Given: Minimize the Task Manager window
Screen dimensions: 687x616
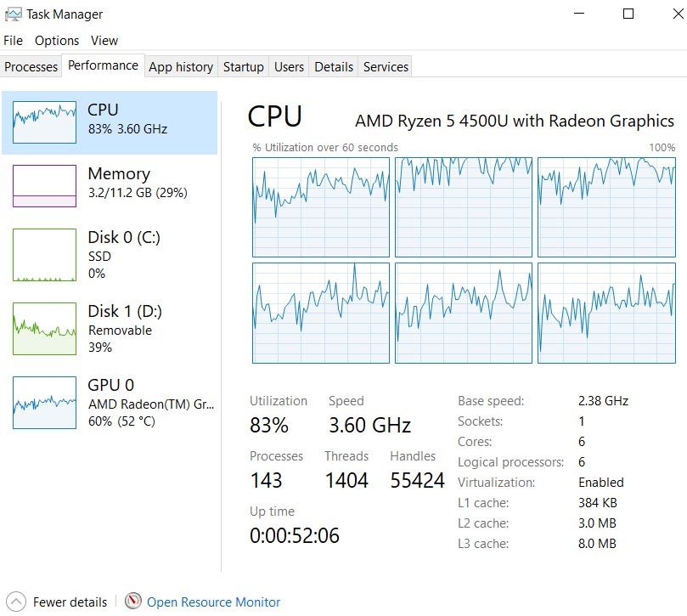Looking at the screenshot, I should (x=579, y=14).
